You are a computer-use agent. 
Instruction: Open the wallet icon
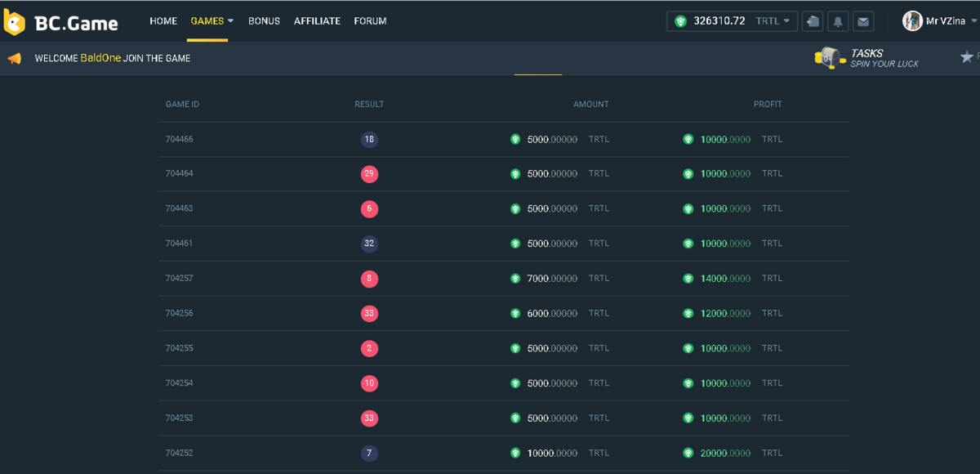tap(812, 21)
